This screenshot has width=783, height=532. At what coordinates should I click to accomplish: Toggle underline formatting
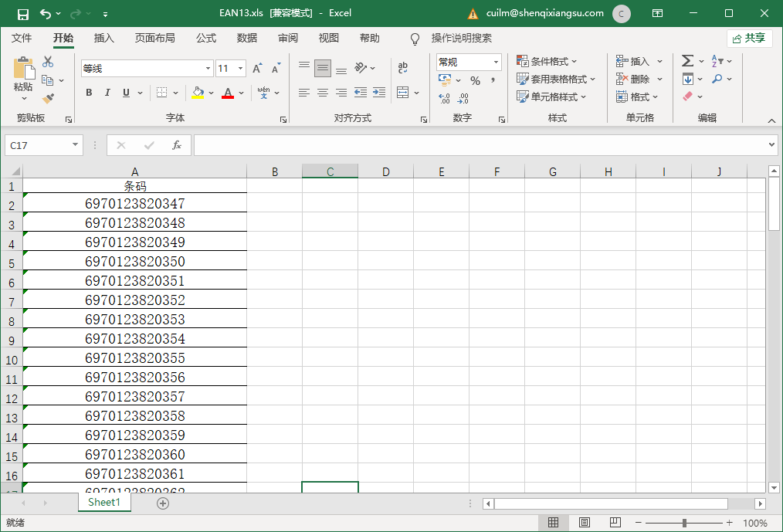pyautogui.click(x=126, y=93)
